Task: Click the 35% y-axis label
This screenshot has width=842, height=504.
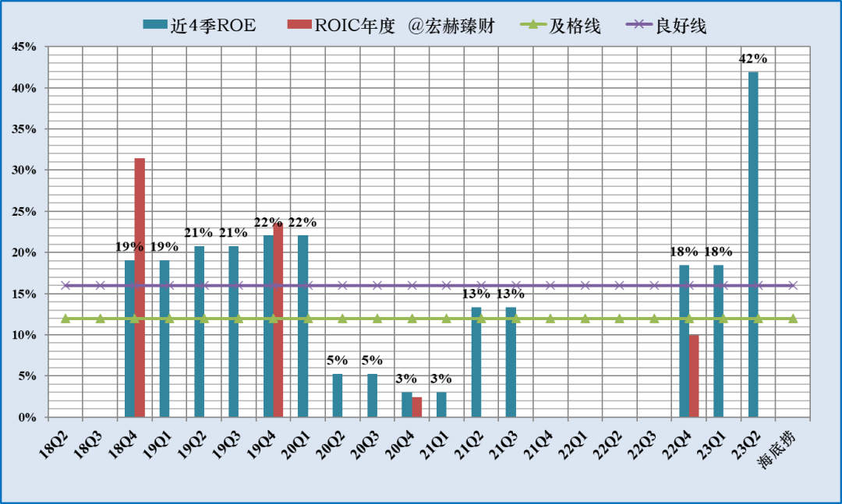Action: (24, 129)
